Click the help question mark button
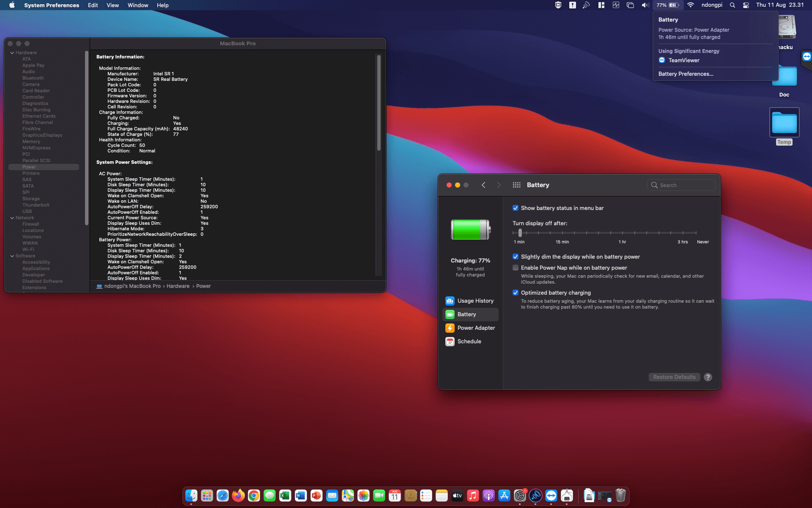This screenshot has width=812, height=508. [708, 377]
